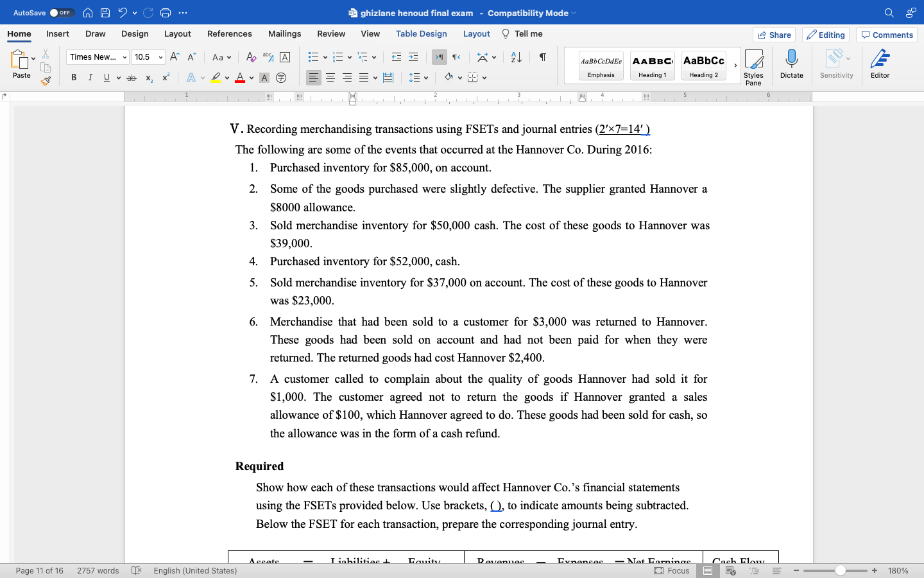The height and width of the screenshot is (578, 924).
Task: Open the Mailings ribbon tab
Action: tap(284, 33)
